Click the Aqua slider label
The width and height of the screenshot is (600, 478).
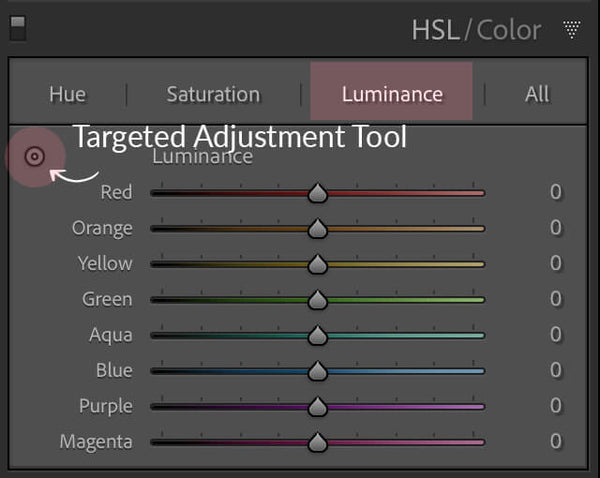pyautogui.click(x=111, y=335)
